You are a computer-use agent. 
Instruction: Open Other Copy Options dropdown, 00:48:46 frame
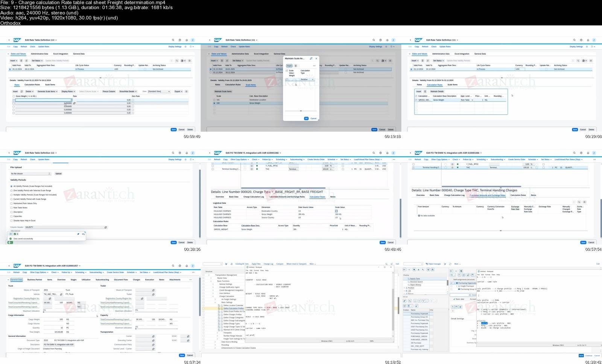[240, 159]
